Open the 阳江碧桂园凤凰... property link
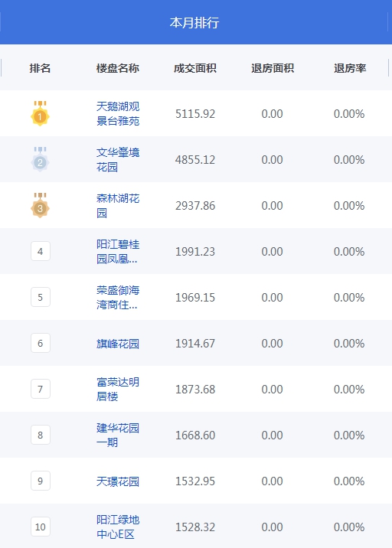This screenshot has height=548, width=392. click(x=118, y=251)
